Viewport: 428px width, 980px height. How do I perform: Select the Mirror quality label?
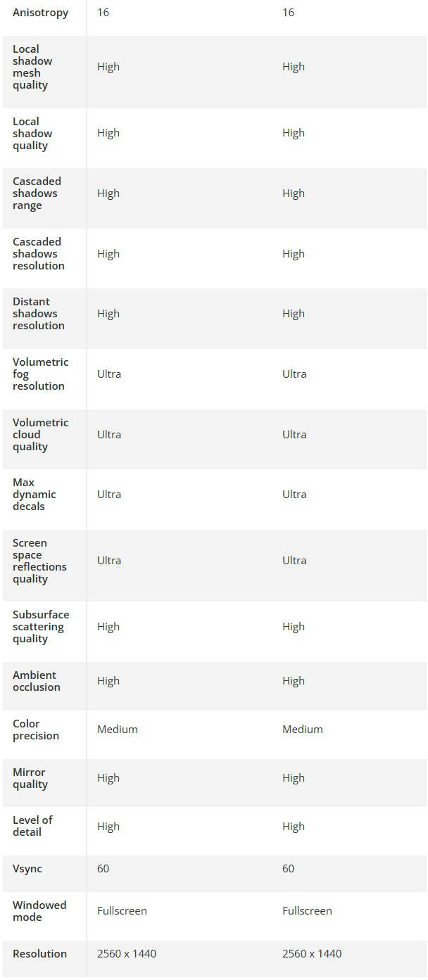coord(30,778)
